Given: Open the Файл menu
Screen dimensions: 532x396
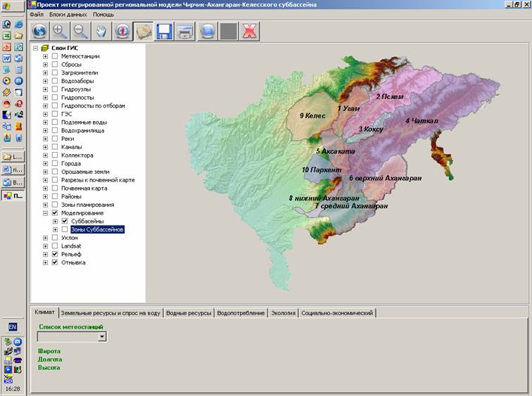Looking at the screenshot, I should [x=37, y=14].
